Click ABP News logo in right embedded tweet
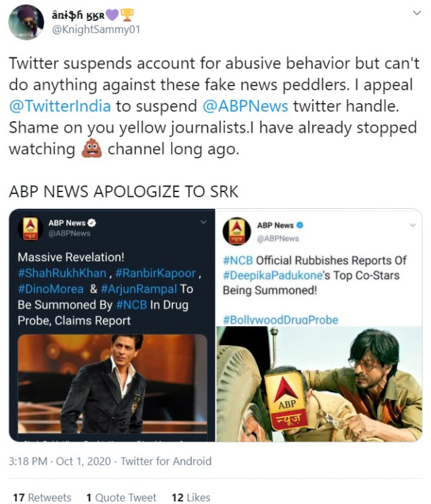431x504 pixels. [x=235, y=229]
